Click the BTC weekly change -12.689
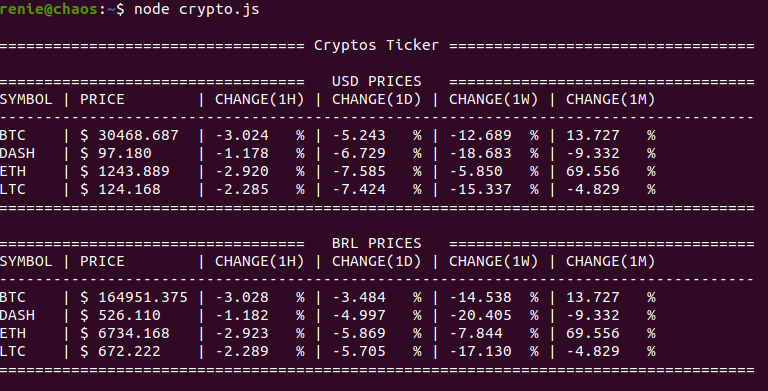768x391 pixels. click(480, 135)
